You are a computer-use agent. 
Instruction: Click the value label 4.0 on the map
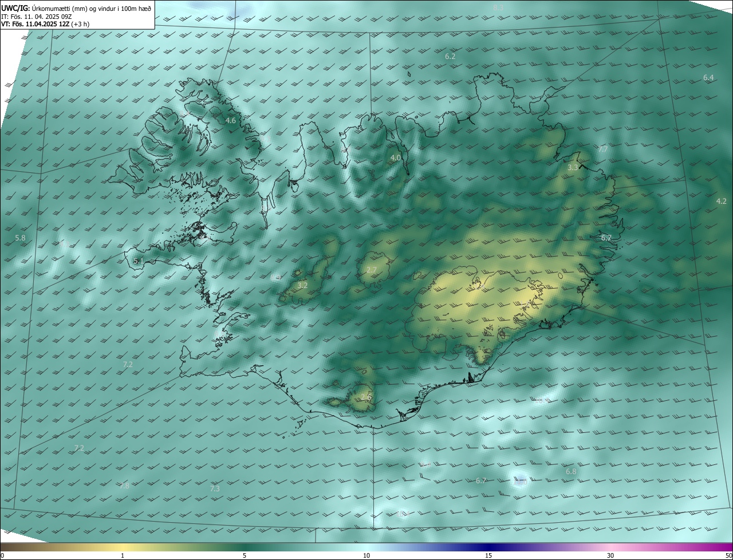pos(395,157)
